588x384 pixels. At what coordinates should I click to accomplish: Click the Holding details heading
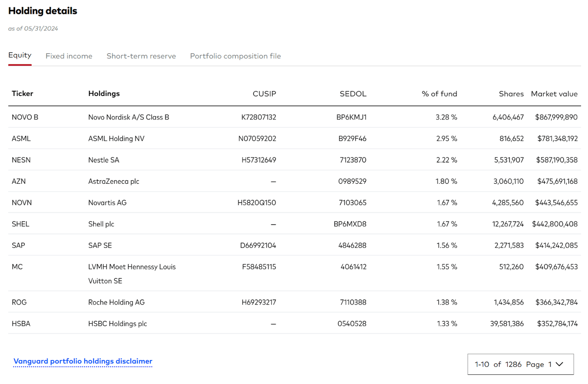pyautogui.click(x=43, y=11)
